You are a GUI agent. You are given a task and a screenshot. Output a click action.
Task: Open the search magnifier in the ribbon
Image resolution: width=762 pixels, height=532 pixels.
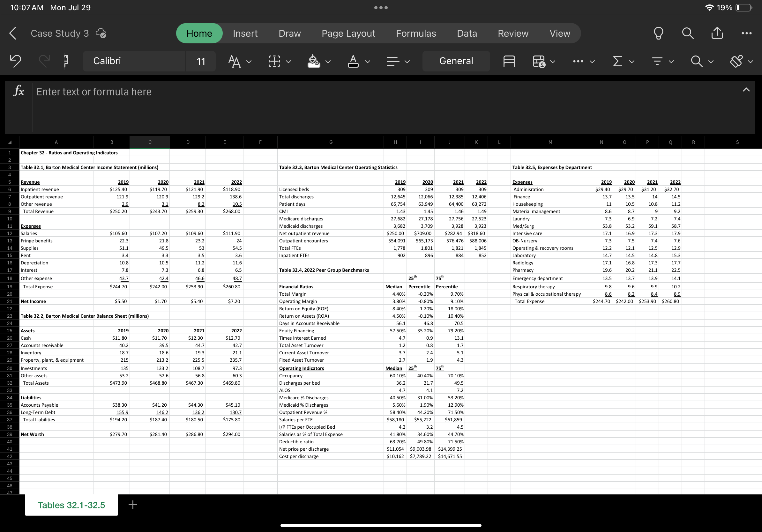[x=697, y=61]
